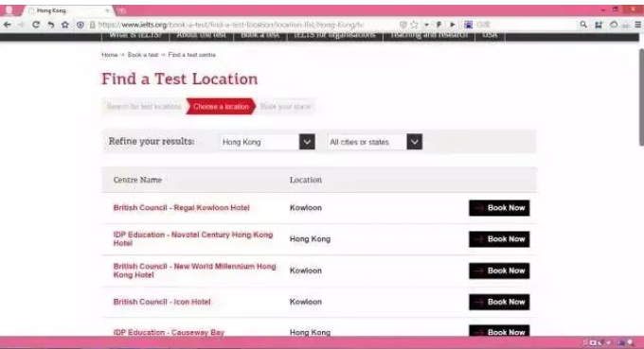The width and height of the screenshot is (644, 349).
Task: Open a new tab beside Hong Kong tab
Action: tap(122, 10)
